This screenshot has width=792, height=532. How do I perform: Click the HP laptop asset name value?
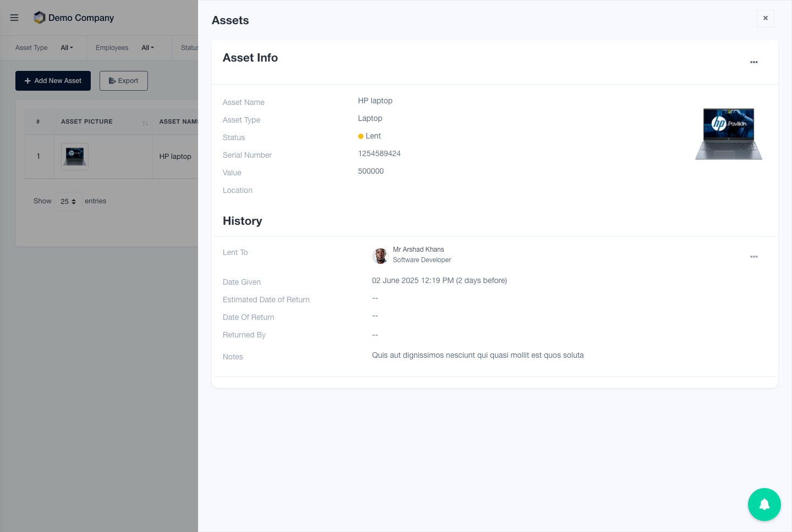[x=375, y=101]
